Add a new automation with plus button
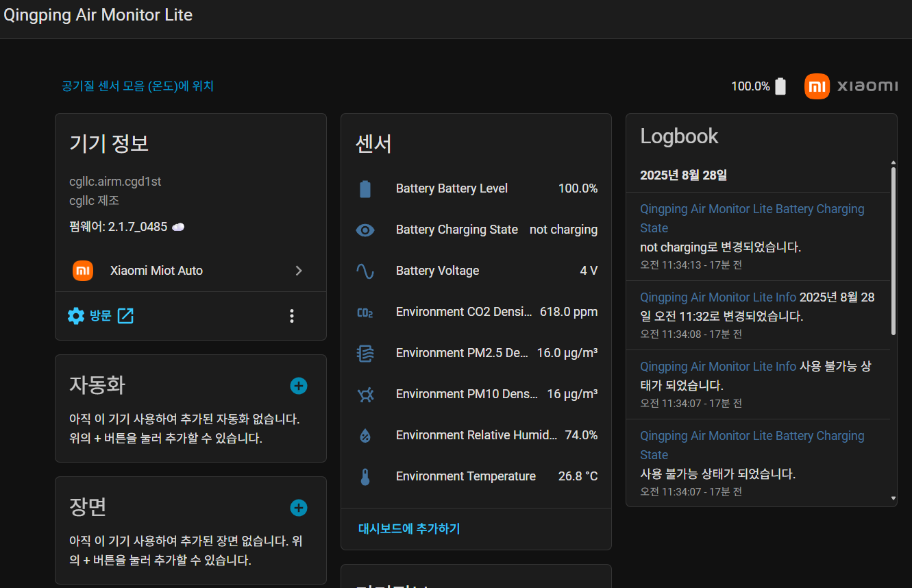This screenshot has height=588, width=912. [x=299, y=386]
